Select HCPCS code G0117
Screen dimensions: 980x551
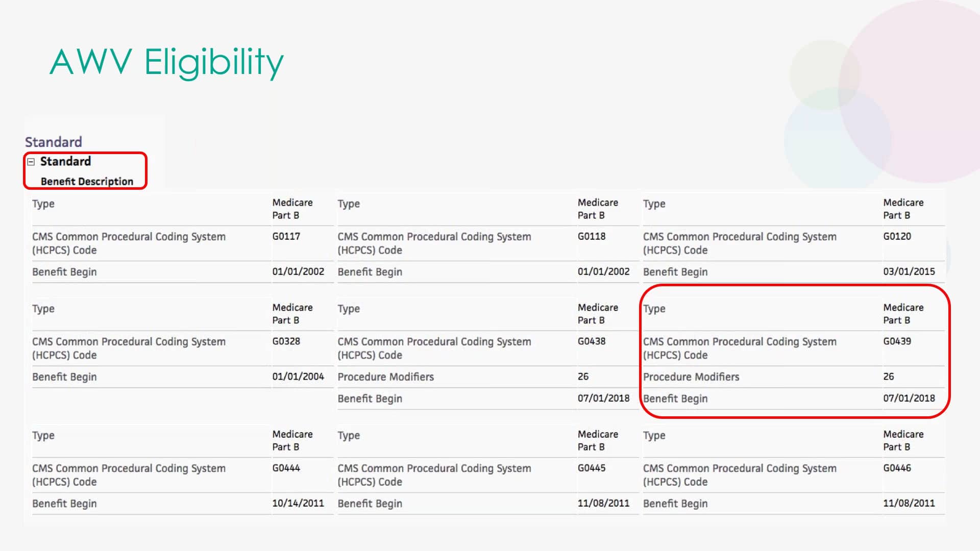[x=286, y=236]
